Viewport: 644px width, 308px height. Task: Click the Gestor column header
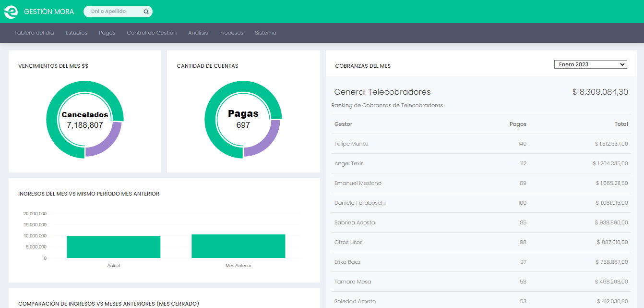(343, 124)
